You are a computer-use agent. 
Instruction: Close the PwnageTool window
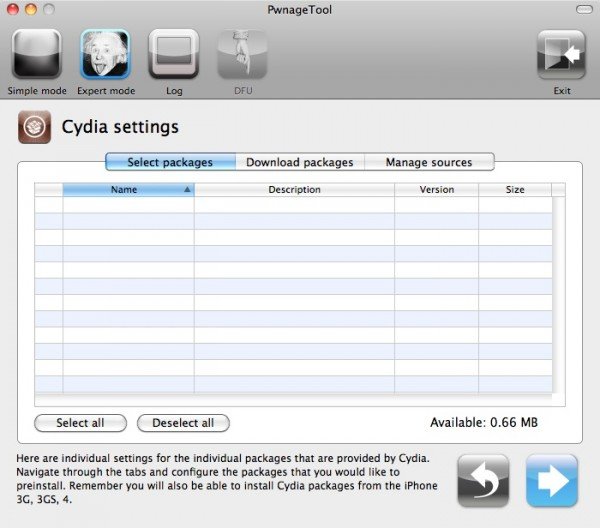coord(13,9)
